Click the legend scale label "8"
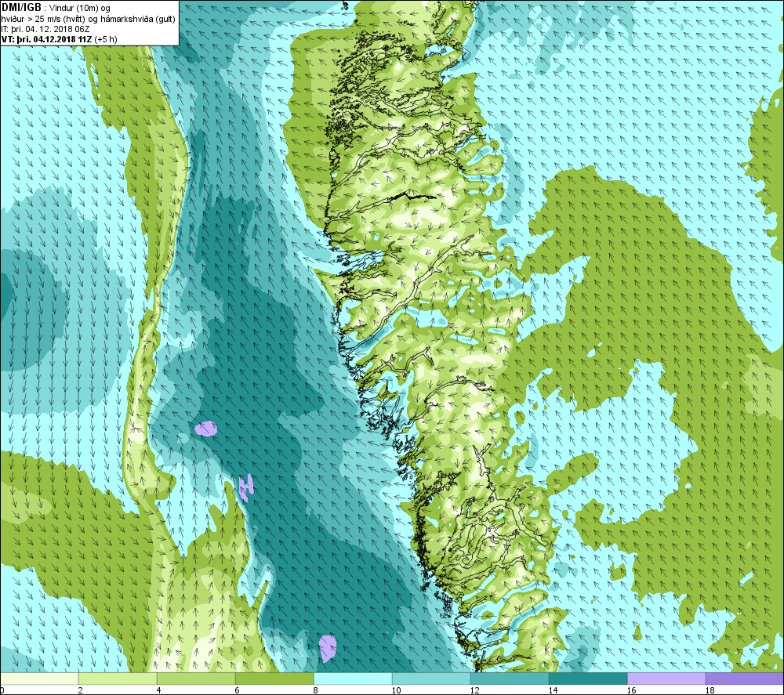784x695 pixels. [x=316, y=690]
